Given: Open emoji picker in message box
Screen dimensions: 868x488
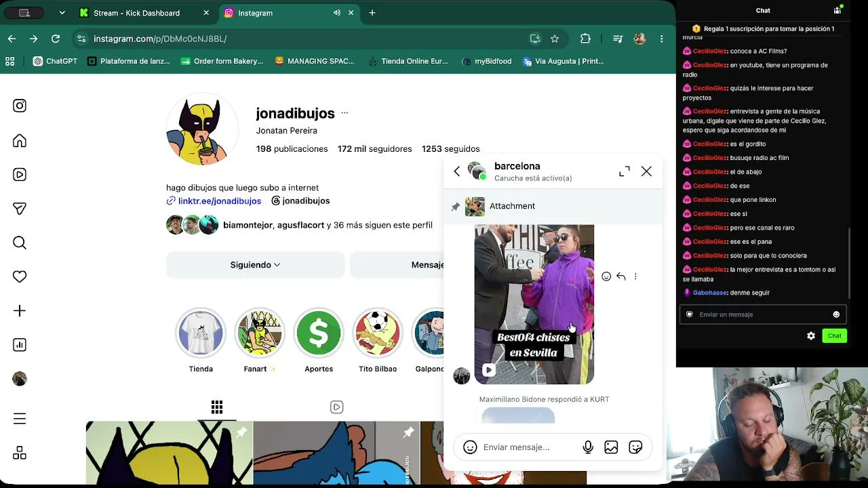Looking at the screenshot, I should point(470,447).
